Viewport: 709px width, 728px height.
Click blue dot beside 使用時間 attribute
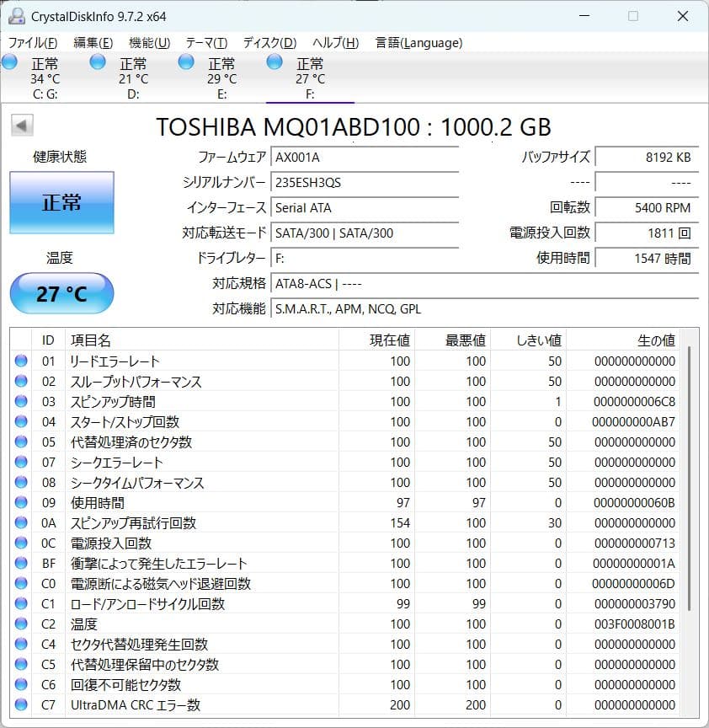pyautogui.click(x=20, y=503)
